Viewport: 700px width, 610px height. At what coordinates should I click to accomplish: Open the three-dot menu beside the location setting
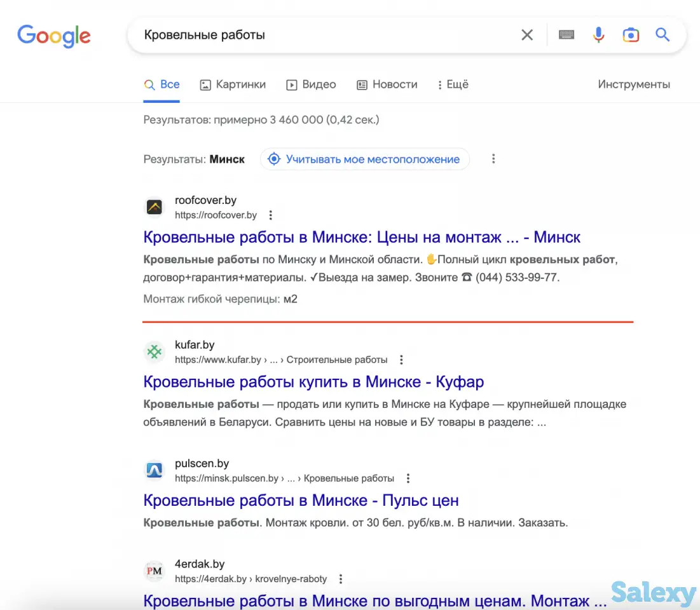click(x=494, y=159)
